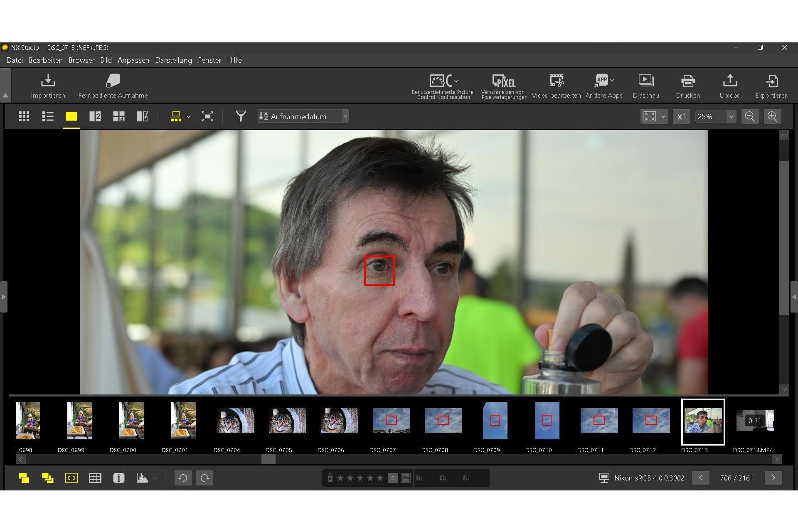Rotate image counterclockwise

(x=183, y=478)
